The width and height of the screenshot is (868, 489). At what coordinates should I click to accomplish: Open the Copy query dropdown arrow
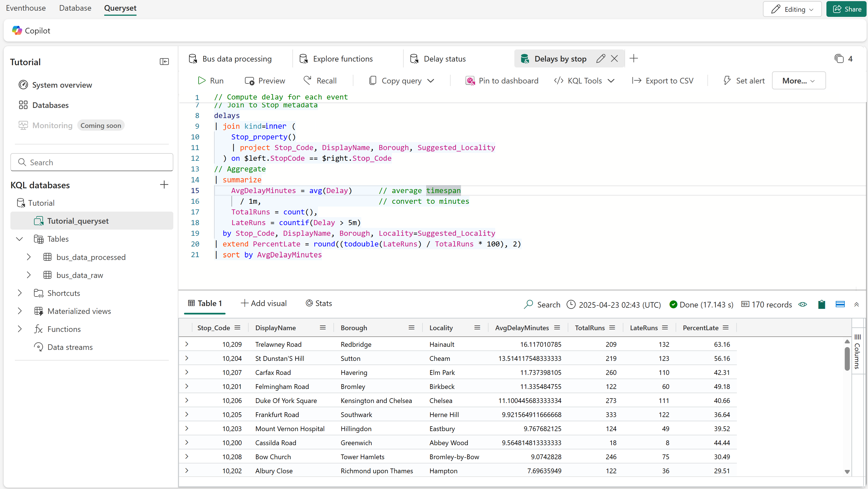[431, 81]
